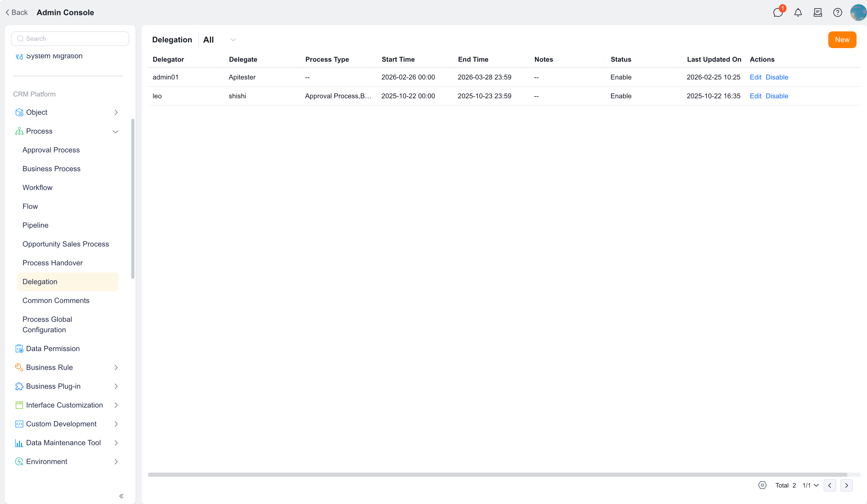Go to previous page arrow
Viewport: 867px width, 504px height.
830,485
